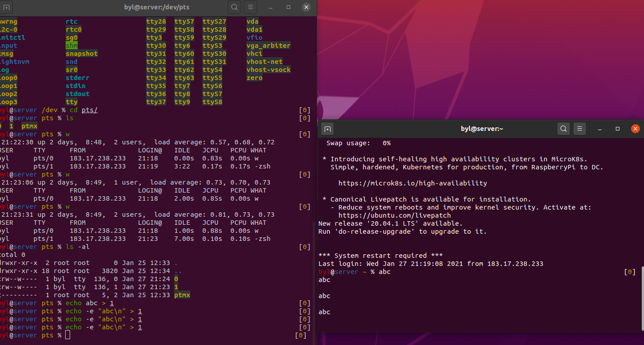Click the '21:22:30 up 2 days' uptime line

tap(138, 142)
